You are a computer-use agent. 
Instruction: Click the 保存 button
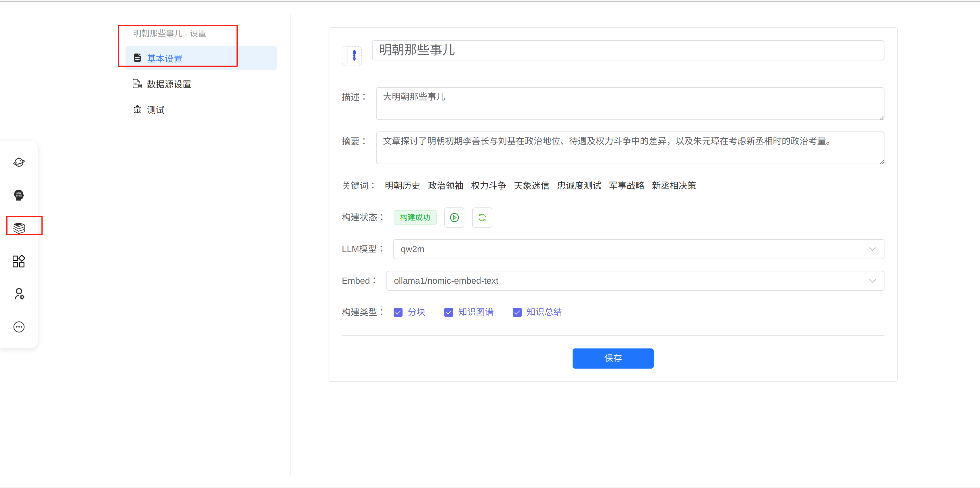click(x=613, y=358)
